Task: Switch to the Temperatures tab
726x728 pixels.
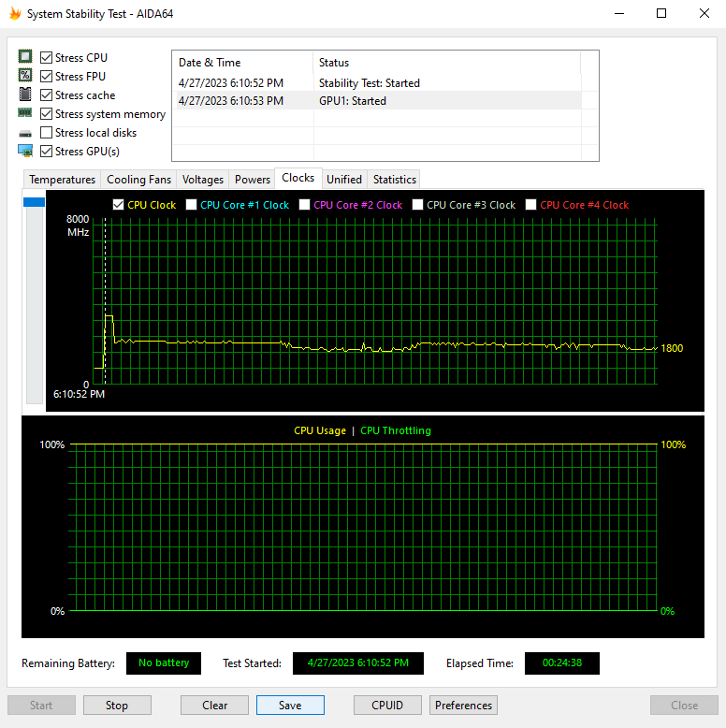Action: point(62,180)
